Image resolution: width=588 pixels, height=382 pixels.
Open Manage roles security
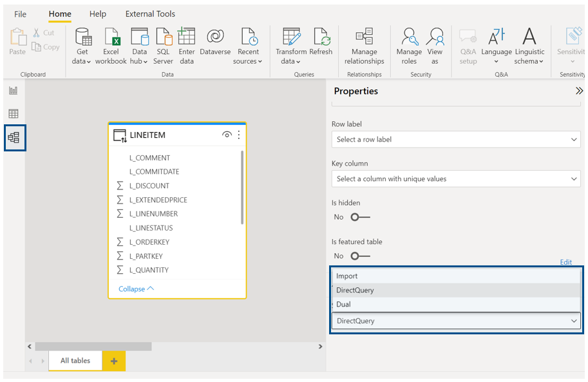409,46
